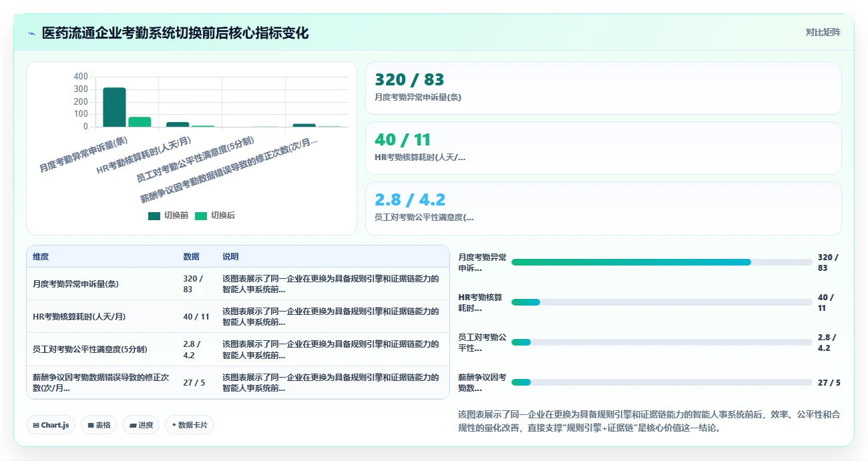
Task: Open the 2.8 / 4.2 data card
Action: (x=604, y=208)
